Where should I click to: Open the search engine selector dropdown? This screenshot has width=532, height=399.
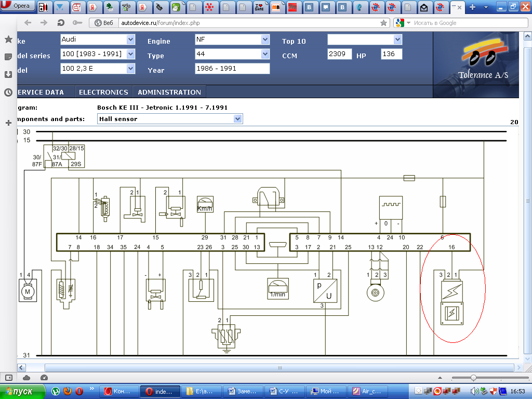[x=402, y=23]
